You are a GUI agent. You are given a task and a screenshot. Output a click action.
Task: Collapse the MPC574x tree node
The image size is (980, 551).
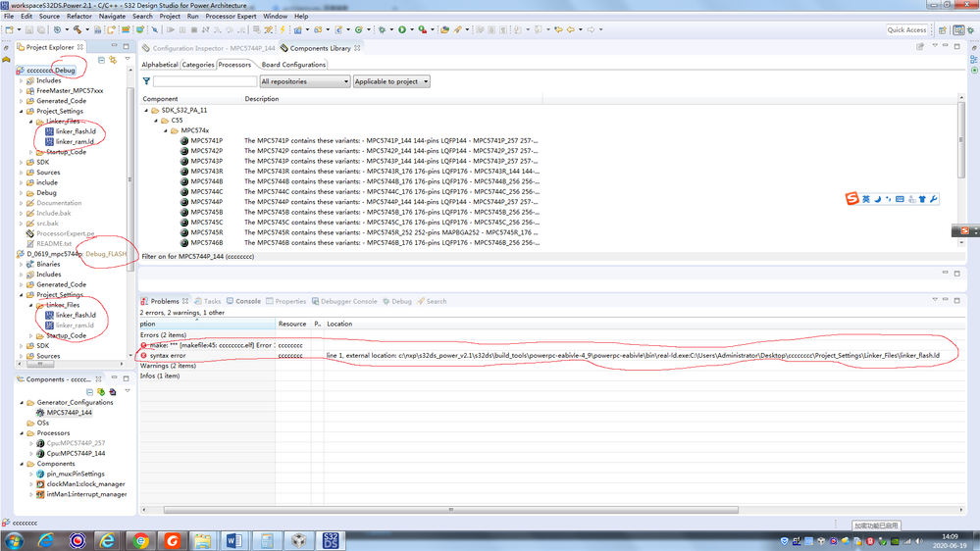[166, 130]
